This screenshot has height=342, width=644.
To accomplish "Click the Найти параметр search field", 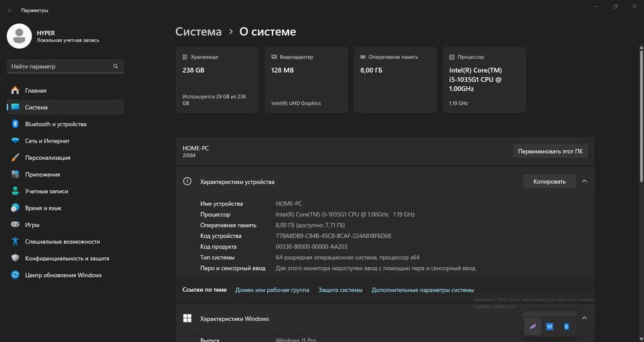I will (58, 66).
